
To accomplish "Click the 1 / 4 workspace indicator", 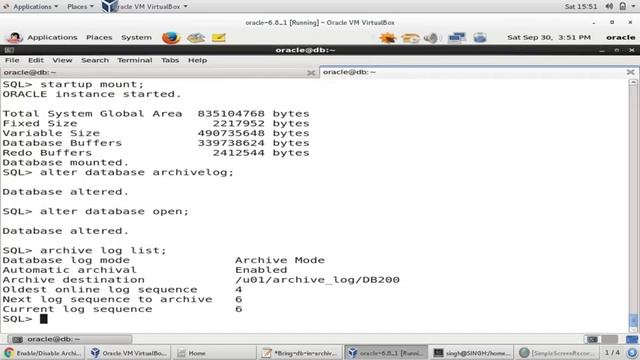I will pyautogui.click(x=612, y=352).
